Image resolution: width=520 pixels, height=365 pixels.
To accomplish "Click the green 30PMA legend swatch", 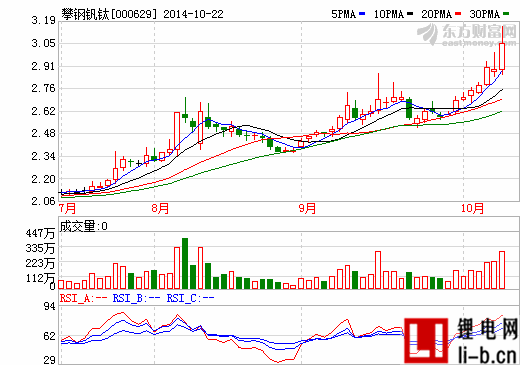I will point(506,14).
